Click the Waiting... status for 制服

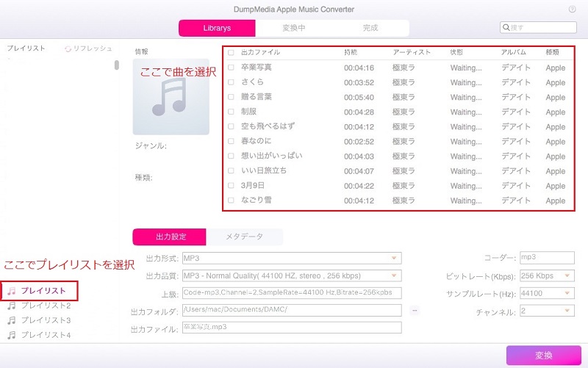[x=466, y=112]
